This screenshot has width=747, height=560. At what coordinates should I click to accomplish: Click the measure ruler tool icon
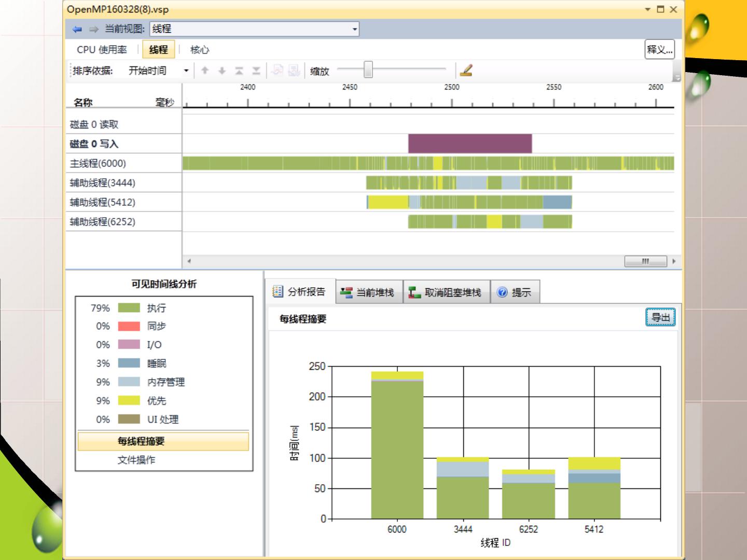[466, 70]
